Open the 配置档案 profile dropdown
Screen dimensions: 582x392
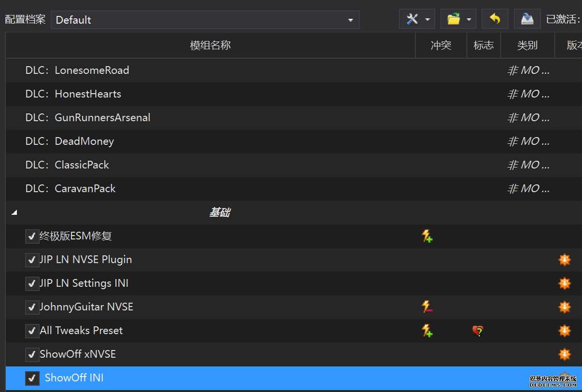[205, 20]
